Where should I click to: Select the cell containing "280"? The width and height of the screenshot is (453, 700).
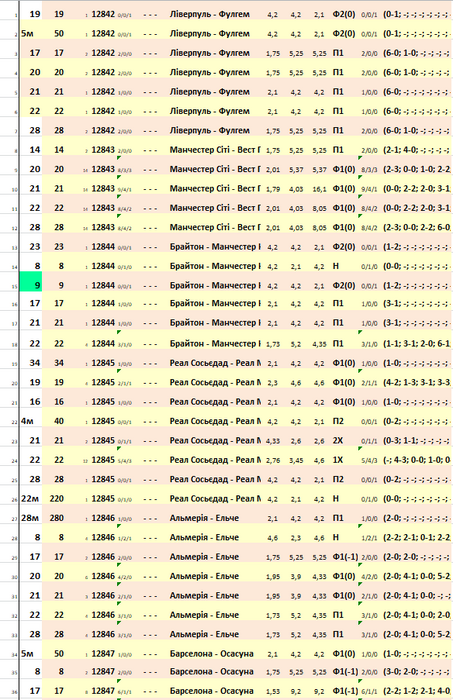point(59,518)
